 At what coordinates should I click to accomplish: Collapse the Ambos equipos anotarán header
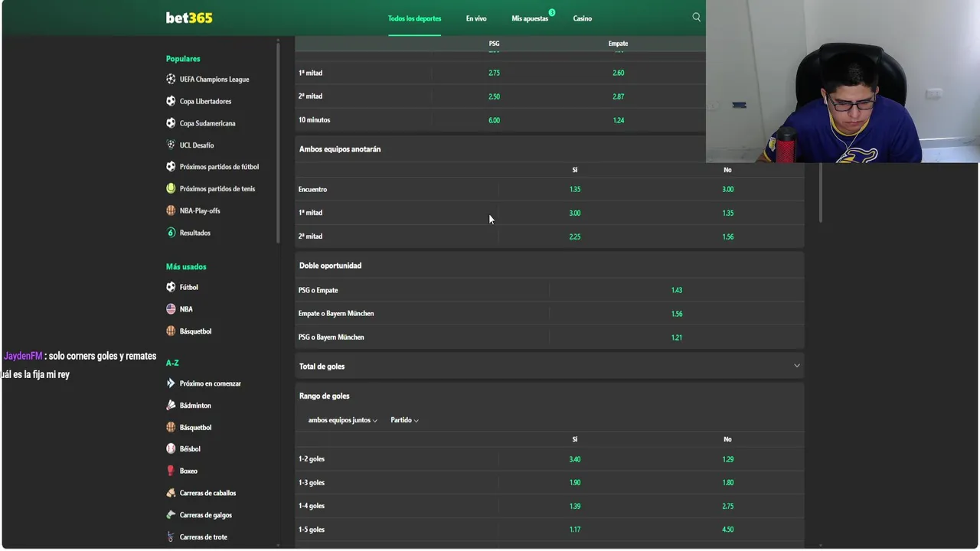[550, 149]
